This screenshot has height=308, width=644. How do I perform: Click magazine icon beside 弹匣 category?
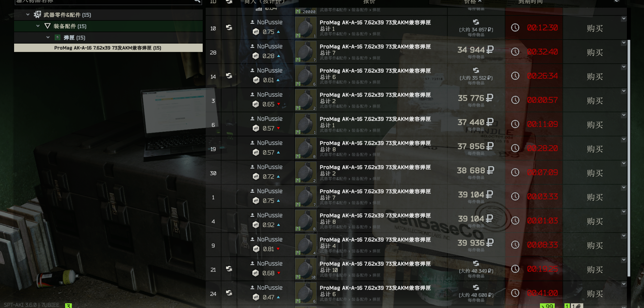pyautogui.click(x=57, y=38)
